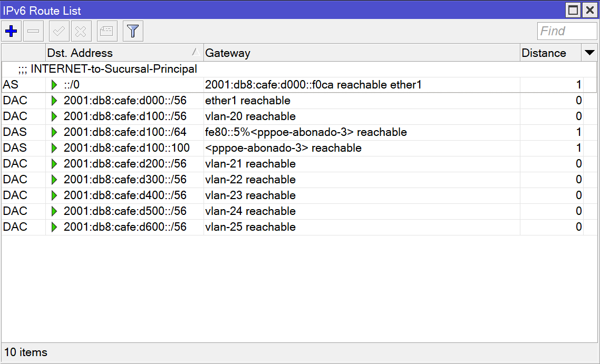This screenshot has width=600, height=364.
Task: Enable the selected route
Action: 59,31
